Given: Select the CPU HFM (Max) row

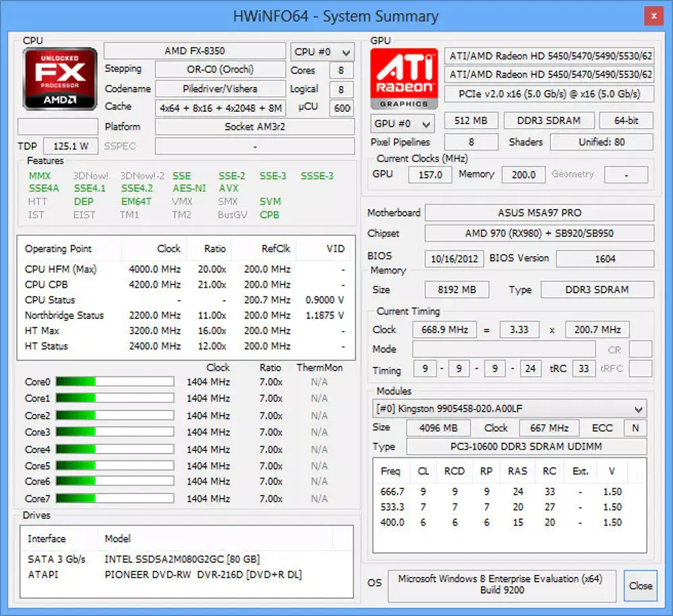Looking at the screenshot, I should point(185,270).
